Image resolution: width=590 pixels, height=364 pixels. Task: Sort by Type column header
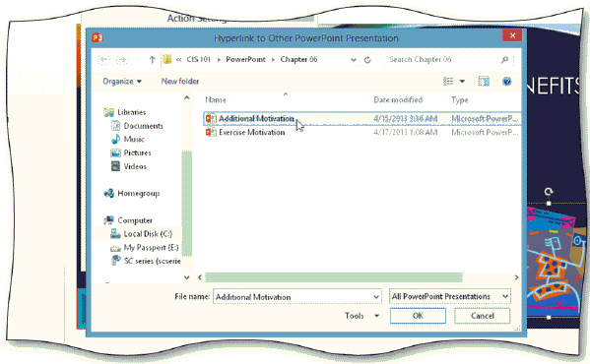click(459, 100)
